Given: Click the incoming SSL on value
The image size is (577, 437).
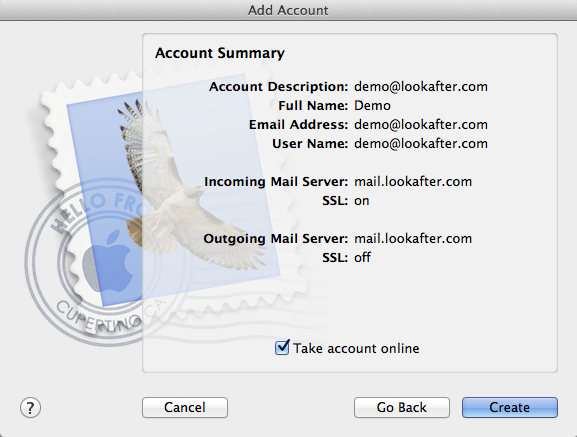Looking at the screenshot, I should pyautogui.click(x=362, y=201).
